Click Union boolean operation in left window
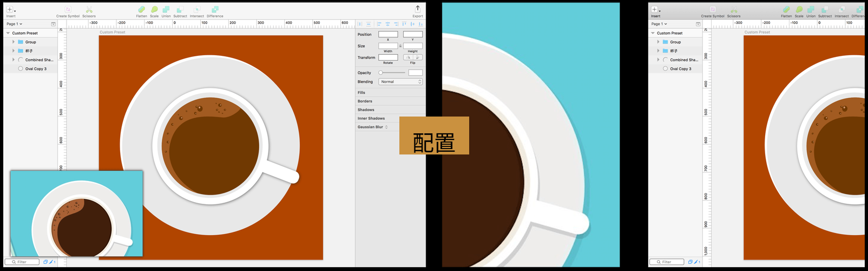The width and height of the screenshot is (868, 271). [x=166, y=10]
